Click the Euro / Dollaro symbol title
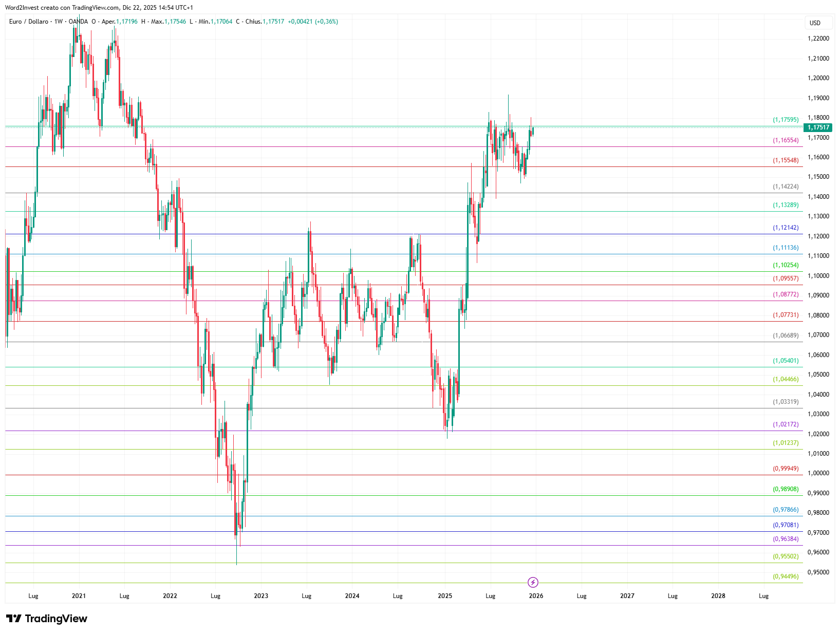This screenshot has width=840, height=634. click(29, 22)
